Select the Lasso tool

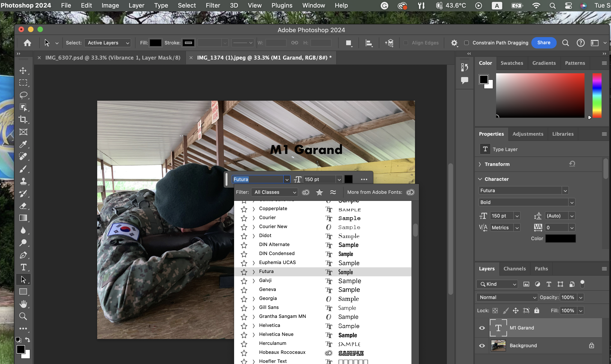23,95
